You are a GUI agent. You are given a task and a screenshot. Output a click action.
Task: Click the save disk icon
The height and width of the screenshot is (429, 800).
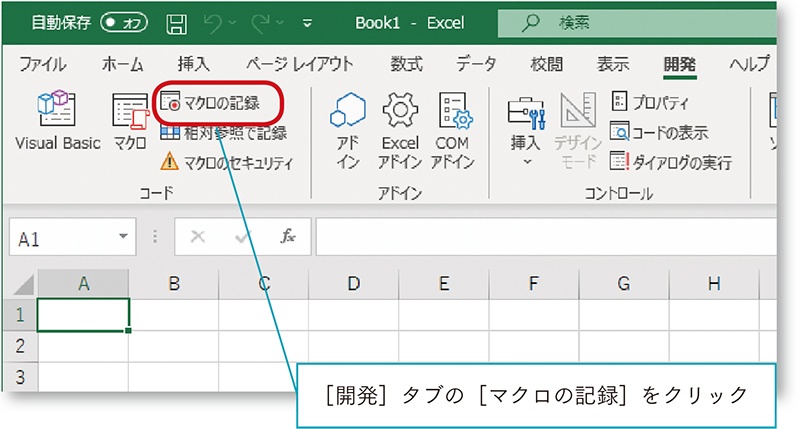pyautogui.click(x=176, y=21)
